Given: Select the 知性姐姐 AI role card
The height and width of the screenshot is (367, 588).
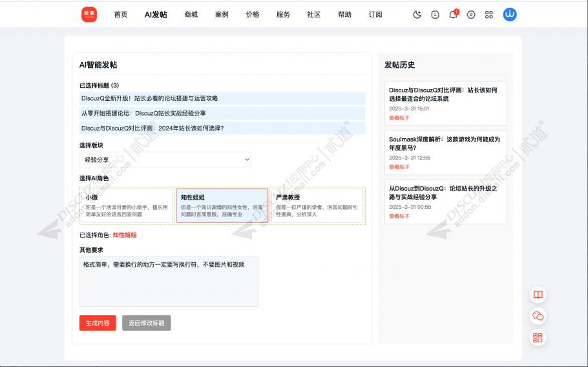Looking at the screenshot, I should point(222,205).
